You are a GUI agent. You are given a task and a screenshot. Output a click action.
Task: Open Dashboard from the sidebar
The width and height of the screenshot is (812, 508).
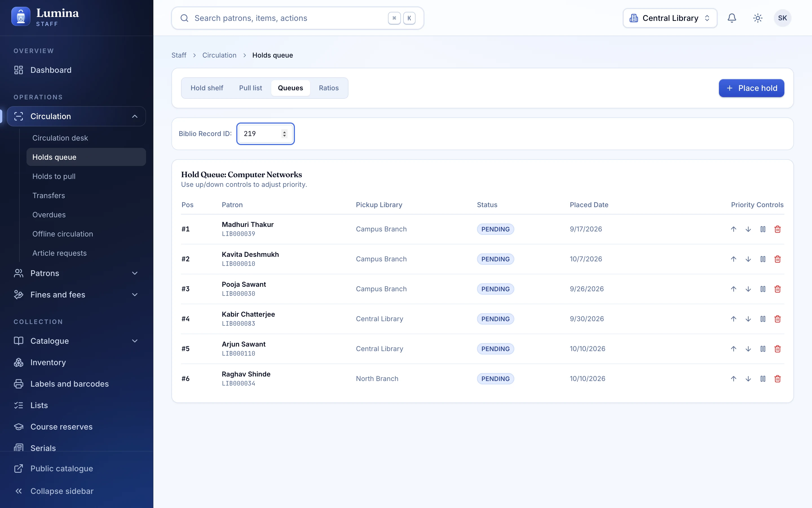(76, 70)
